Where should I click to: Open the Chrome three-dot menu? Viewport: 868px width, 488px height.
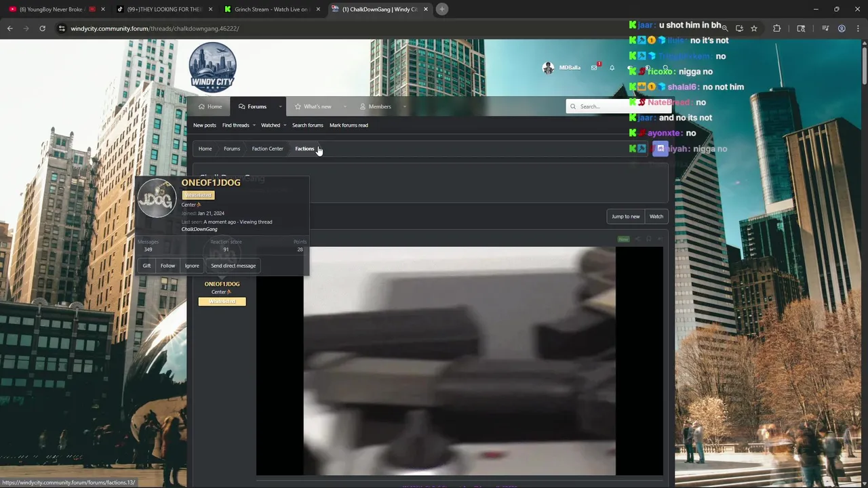858,28
